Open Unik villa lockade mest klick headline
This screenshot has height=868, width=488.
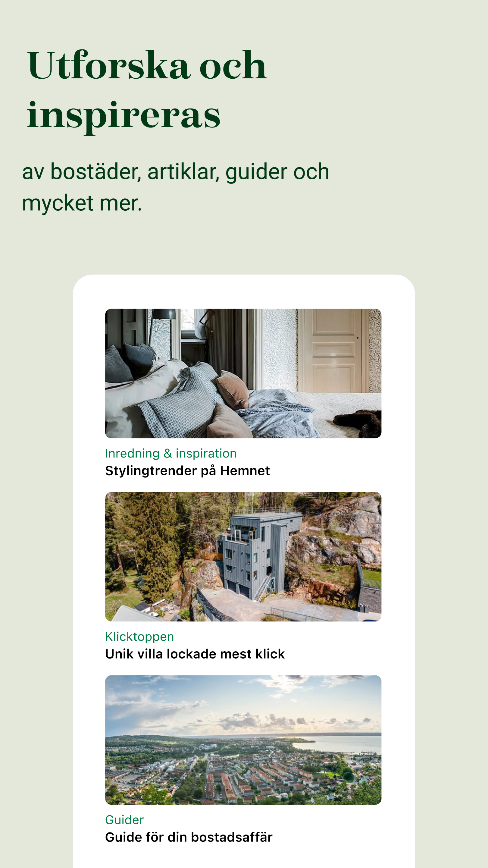click(x=195, y=654)
